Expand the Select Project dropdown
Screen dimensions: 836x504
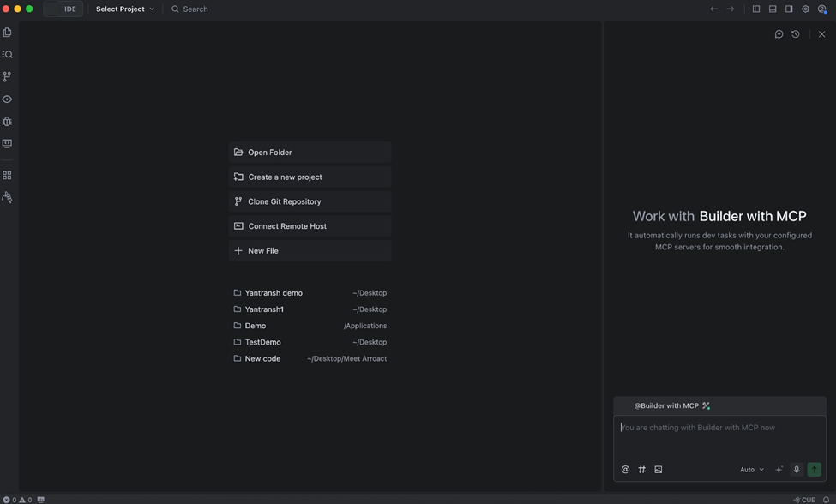coord(125,9)
